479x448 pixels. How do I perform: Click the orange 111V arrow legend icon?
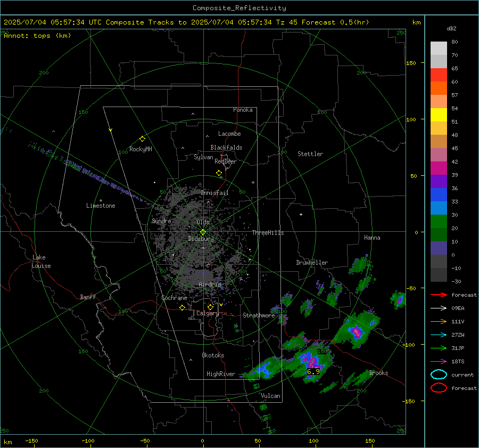click(439, 321)
